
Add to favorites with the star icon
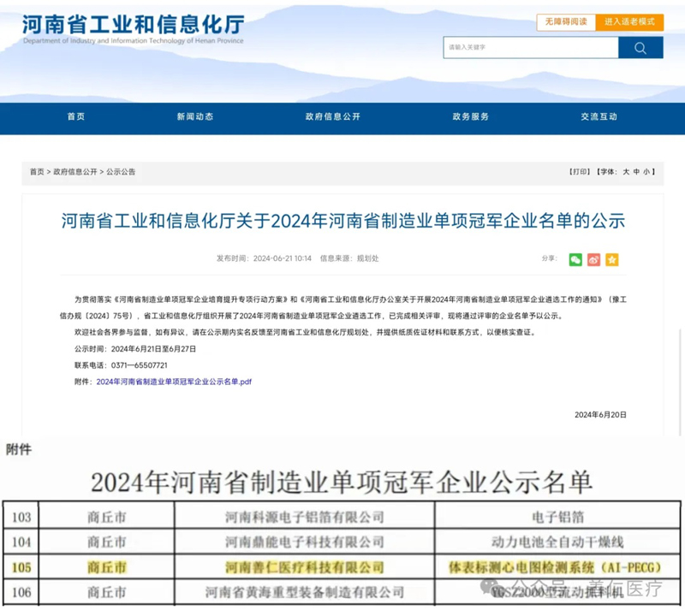[611, 260]
